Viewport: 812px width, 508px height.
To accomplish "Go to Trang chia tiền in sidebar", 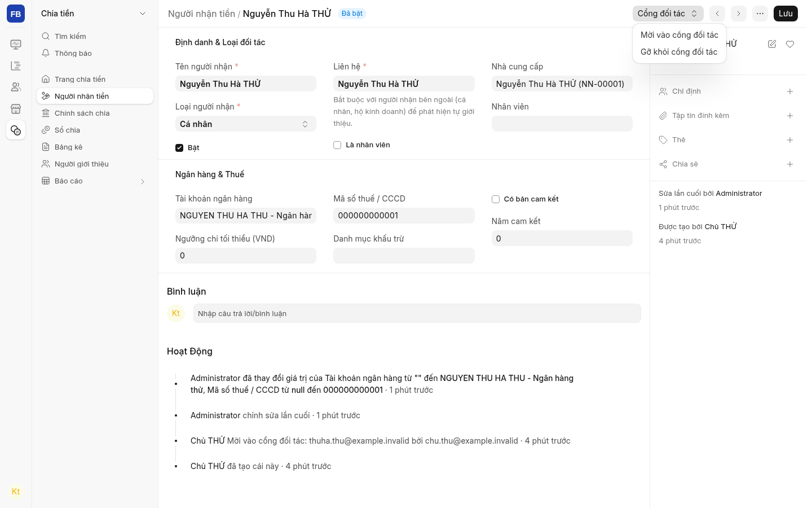I will 95,79.
